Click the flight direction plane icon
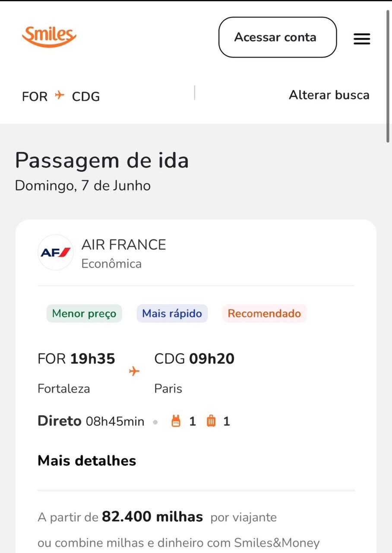 tap(134, 371)
